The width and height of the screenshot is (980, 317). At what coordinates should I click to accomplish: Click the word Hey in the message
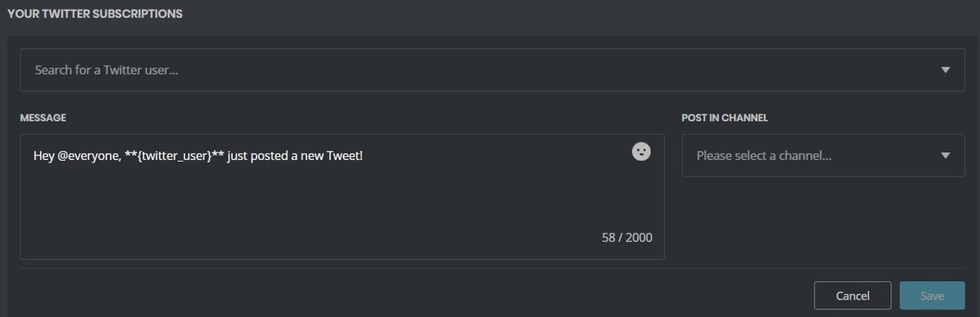pos(44,155)
